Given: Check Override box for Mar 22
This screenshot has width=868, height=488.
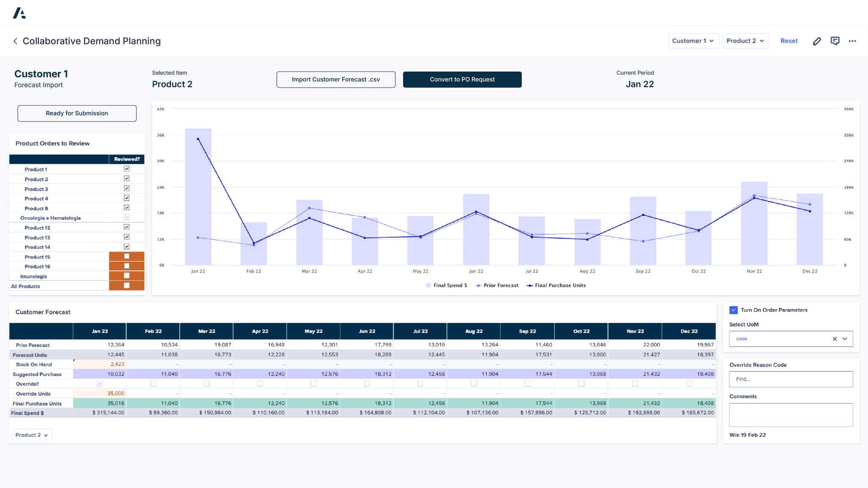Looking at the screenshot, I should (206, 384).
